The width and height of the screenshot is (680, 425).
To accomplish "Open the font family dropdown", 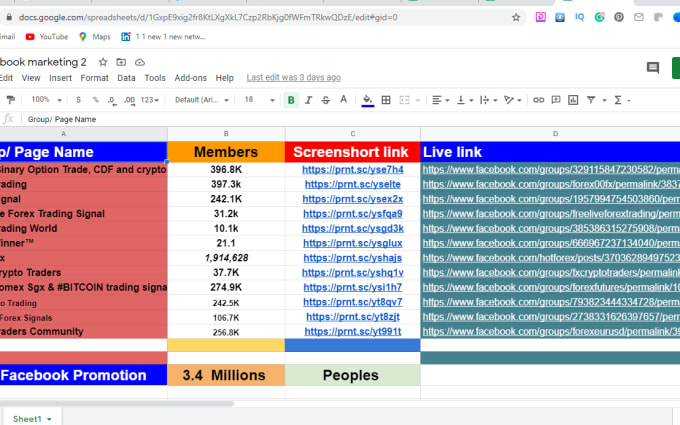I will point(202,100).
